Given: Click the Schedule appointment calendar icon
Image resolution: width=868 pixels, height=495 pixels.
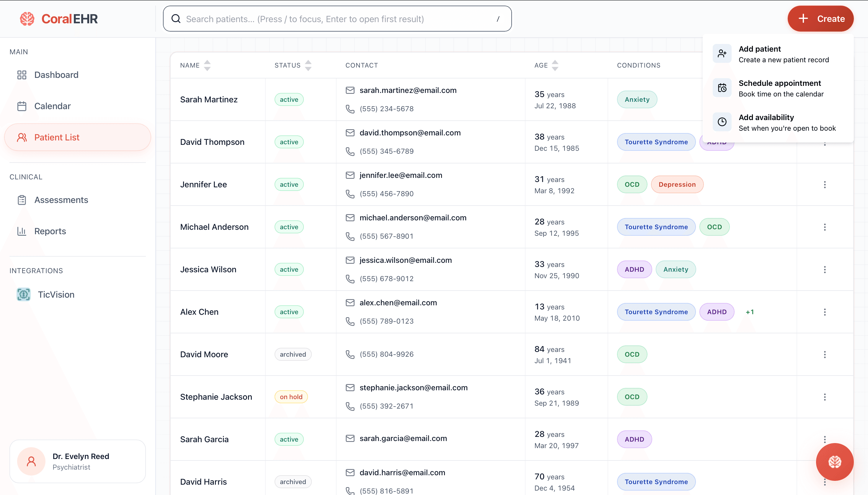Looking at the screenshot, I should [722, 88].
